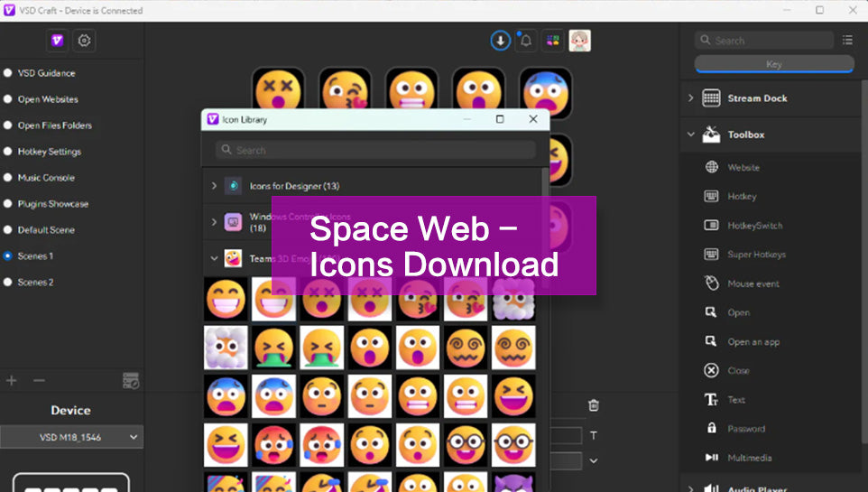Select the Scenes 2 radio
The image size is (868, 492).
coord(8,282)
